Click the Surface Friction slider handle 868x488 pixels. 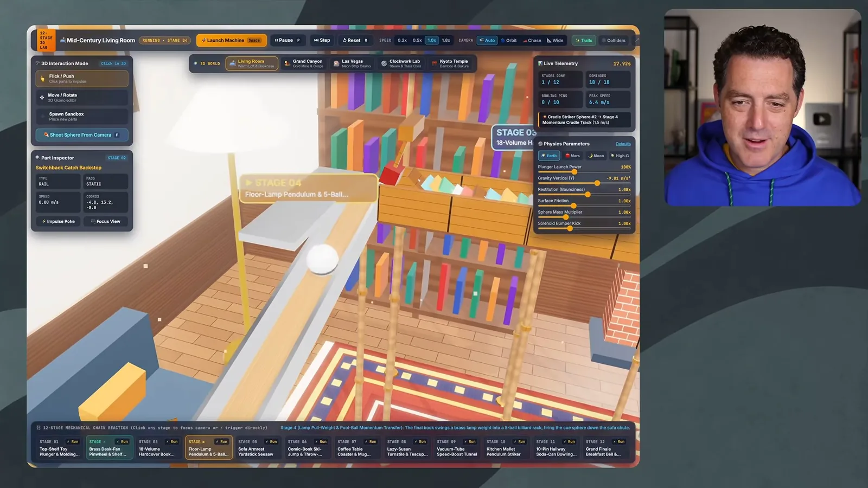click(573, 206)
